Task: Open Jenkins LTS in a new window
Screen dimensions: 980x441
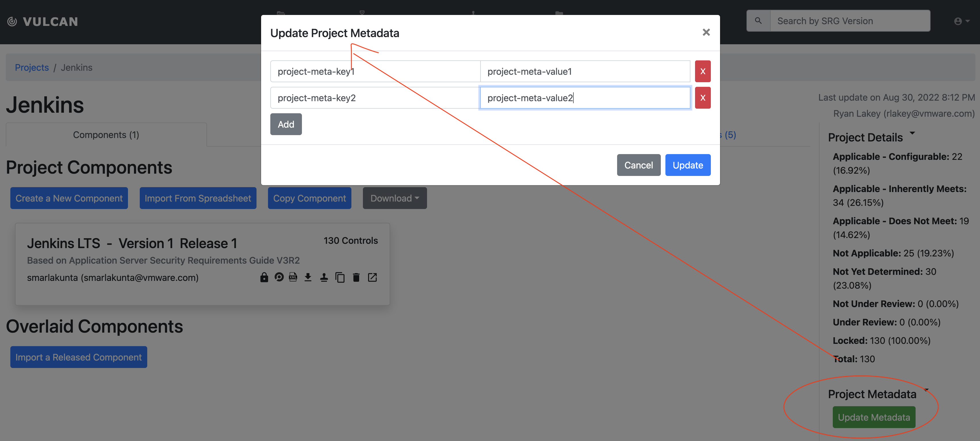Action: point(372,277)
